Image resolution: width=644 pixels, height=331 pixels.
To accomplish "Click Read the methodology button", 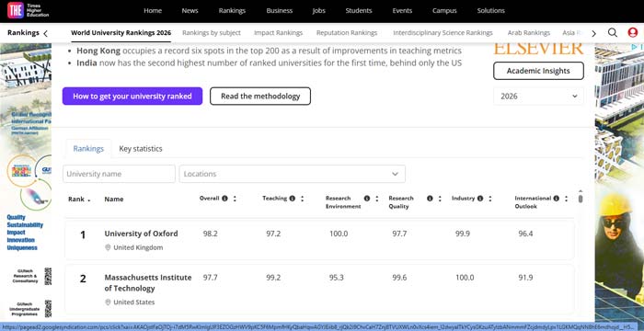I will point(260,97).
